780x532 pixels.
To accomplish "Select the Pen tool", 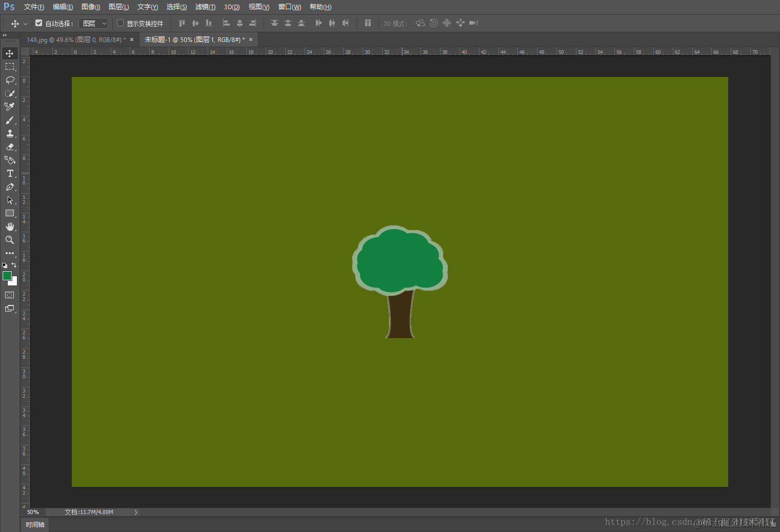I will [10, 187].
